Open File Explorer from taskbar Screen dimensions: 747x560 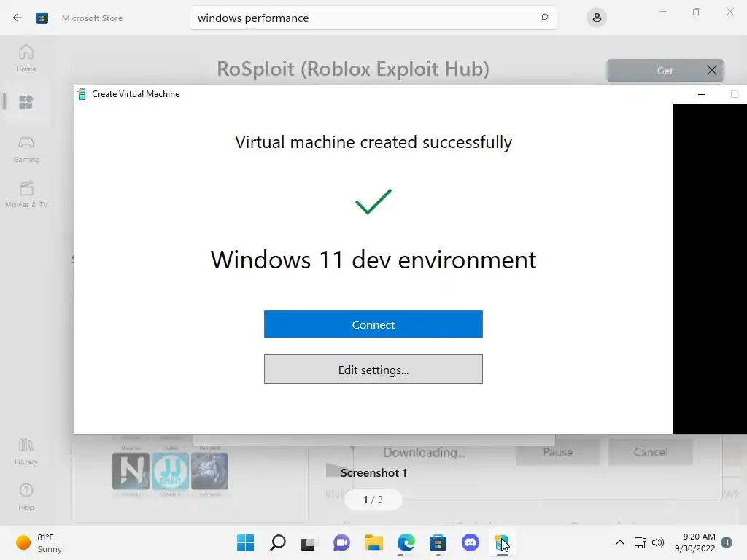point(374,542)
